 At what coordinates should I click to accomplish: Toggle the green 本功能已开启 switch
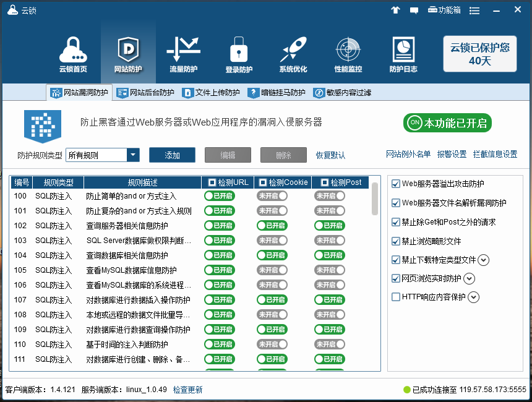click(447, 122)
